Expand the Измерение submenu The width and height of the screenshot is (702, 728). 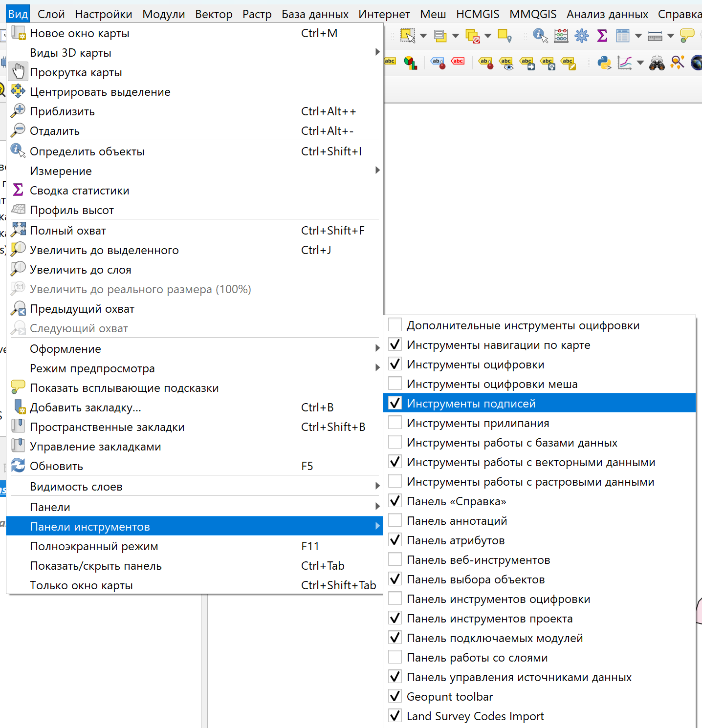[195, 171]
